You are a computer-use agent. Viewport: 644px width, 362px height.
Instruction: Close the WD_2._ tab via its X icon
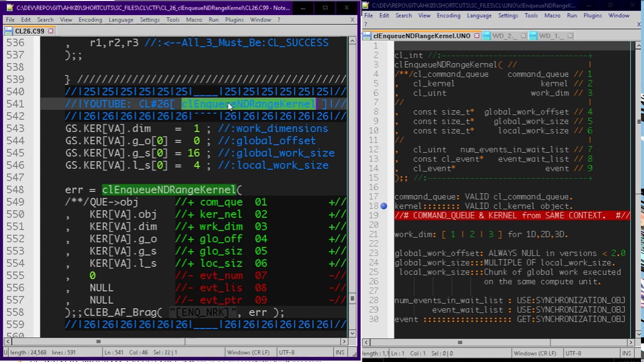point(523,36)
